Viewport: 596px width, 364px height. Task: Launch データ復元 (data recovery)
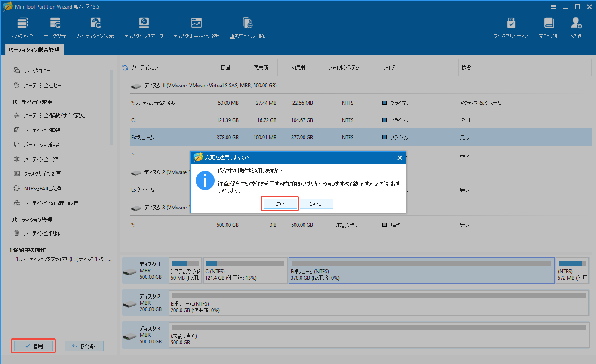point(55,27)
